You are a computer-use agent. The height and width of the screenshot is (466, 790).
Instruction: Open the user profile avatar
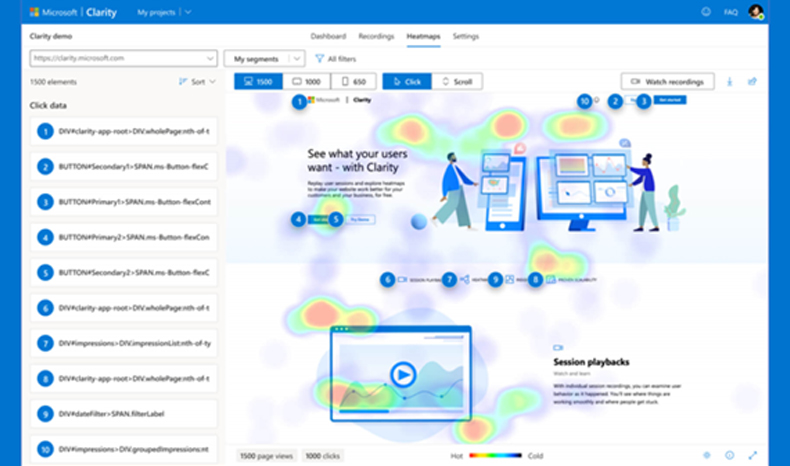click(756, 12)
